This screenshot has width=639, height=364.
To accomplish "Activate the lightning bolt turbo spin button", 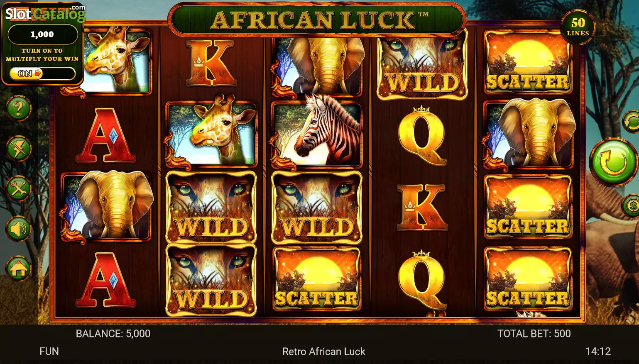I will click(19, 149).
